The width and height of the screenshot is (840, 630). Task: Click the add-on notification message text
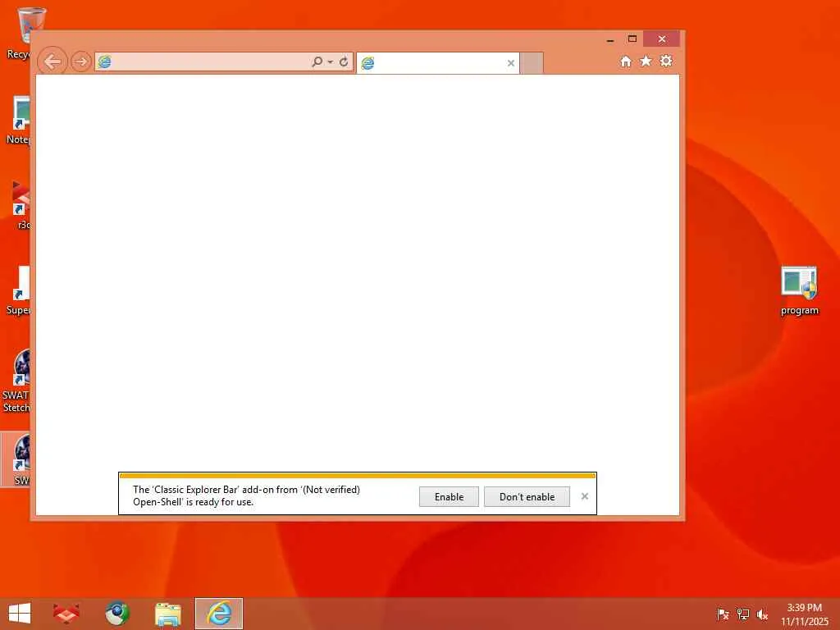pos(246,495)
